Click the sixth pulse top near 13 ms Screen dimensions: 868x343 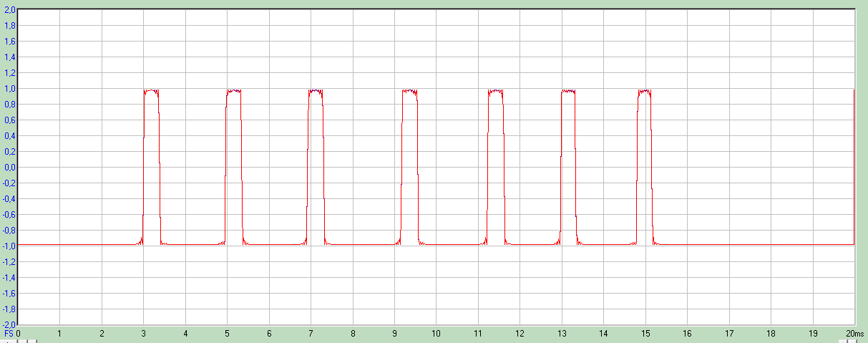568,91
